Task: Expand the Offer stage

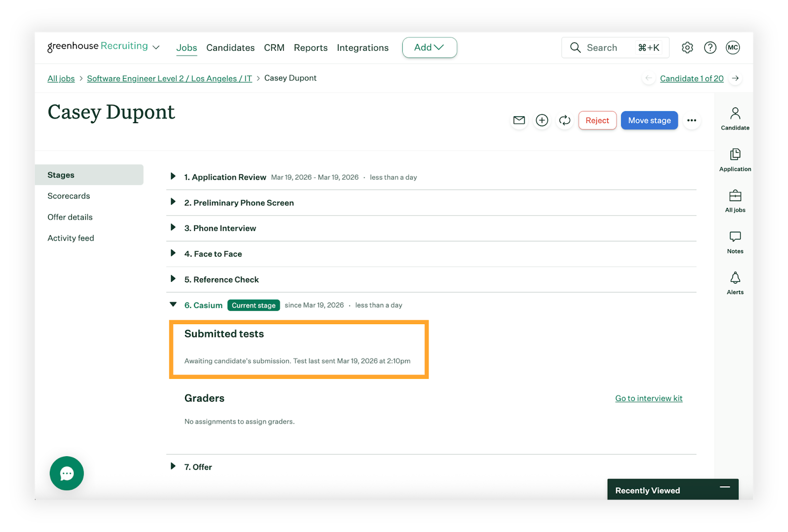Action: point(173,466)
